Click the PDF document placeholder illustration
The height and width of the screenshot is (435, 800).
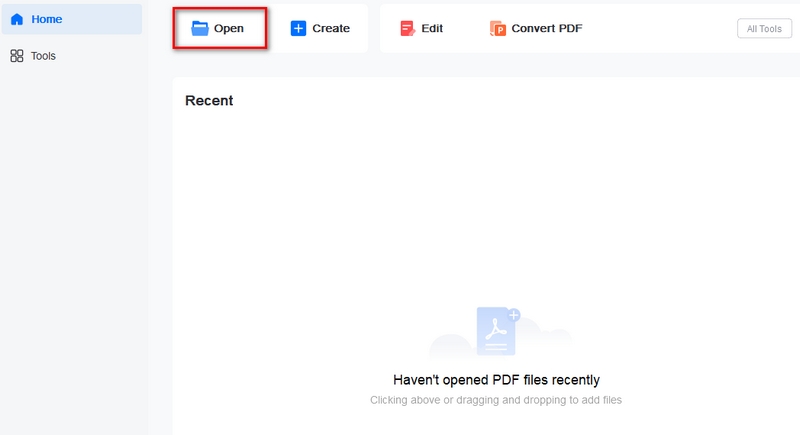coord(496,331)
